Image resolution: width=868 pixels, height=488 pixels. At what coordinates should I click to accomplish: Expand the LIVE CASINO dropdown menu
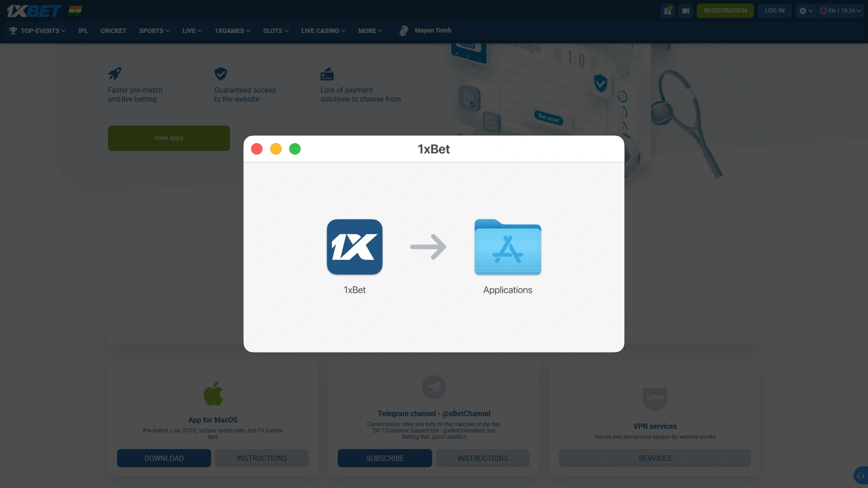[323, 31]
